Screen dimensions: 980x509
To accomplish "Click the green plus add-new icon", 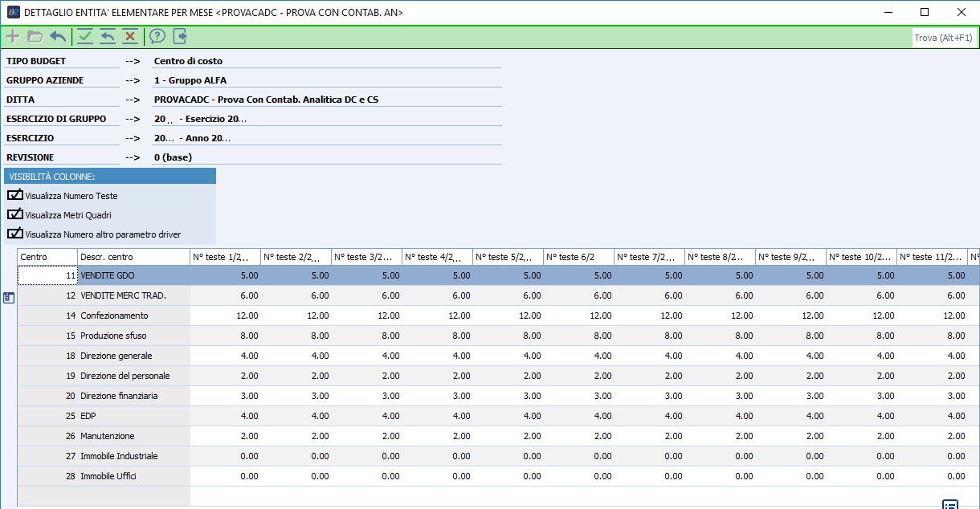I will 13,36.
